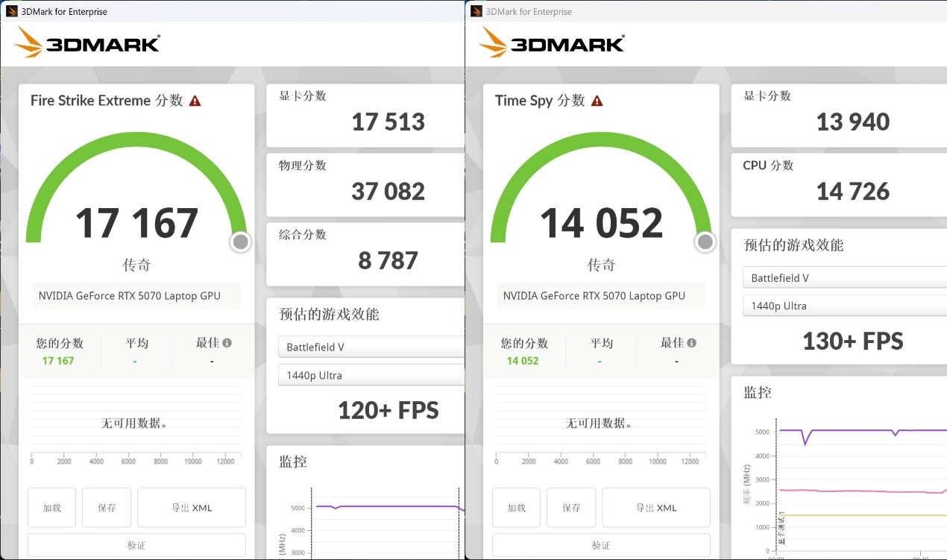Click 监控 heading in Fire Strike window
This screenshot has height=560, width=947.
tap(293, 462)
